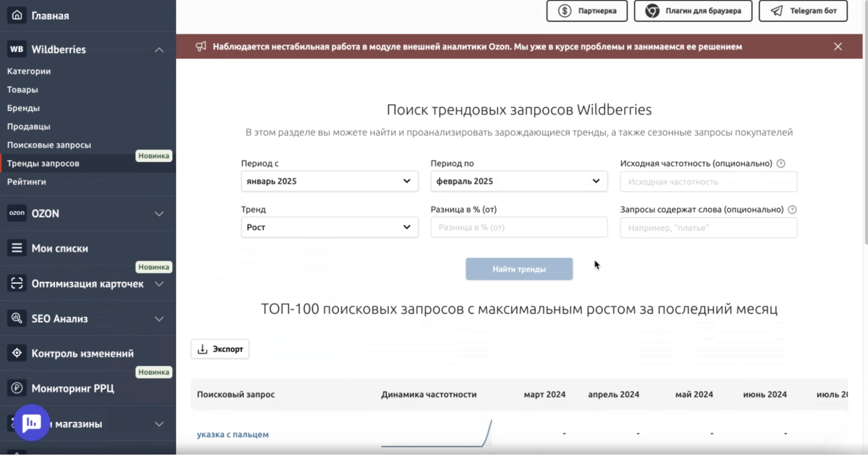Open the Партнерка page
868x455 pixels.
click(587, 10)
